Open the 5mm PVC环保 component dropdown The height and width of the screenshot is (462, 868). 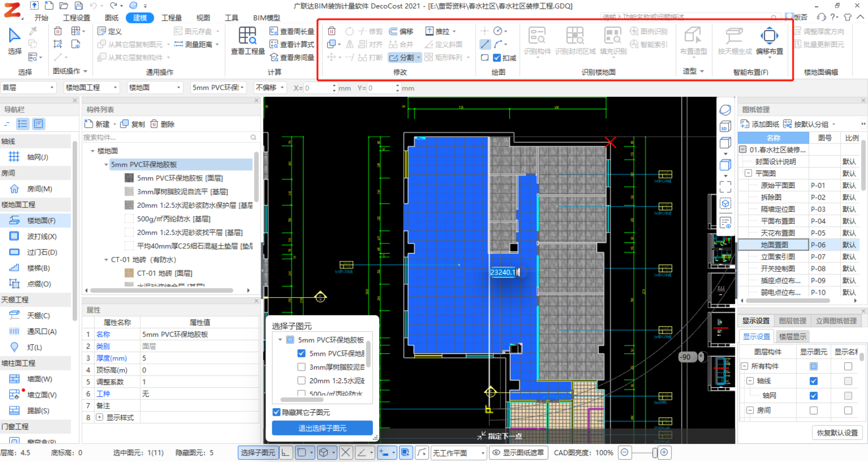coord(218,87)
